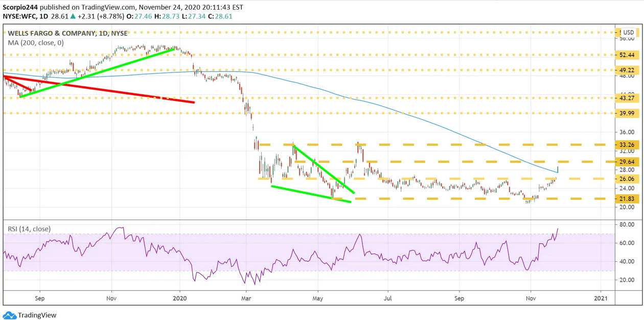Click the 20.00 value on RSI axis
Viewport: 644px width, 320px height.
click(x=627, y=280)
